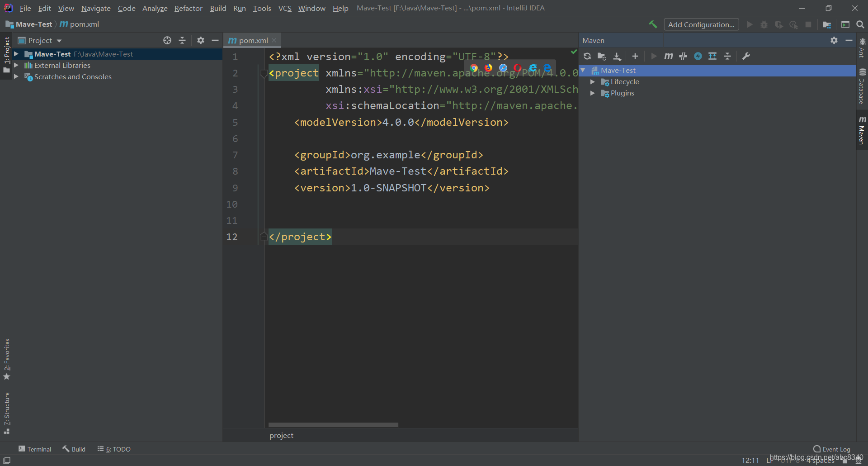Expand Plugins node in Maven panel
The height and width of the screenshot is (466, 868).
tap(593, 93)
